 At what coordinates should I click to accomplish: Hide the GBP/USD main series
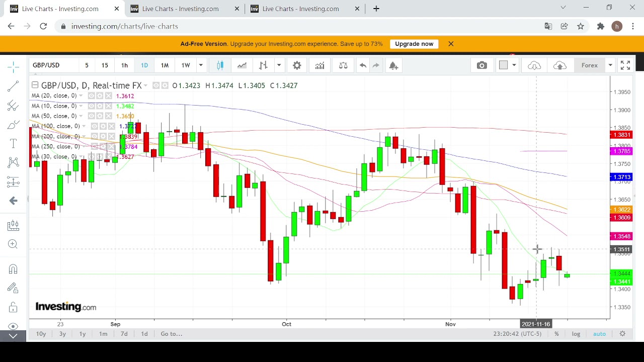tap(155, 85)
